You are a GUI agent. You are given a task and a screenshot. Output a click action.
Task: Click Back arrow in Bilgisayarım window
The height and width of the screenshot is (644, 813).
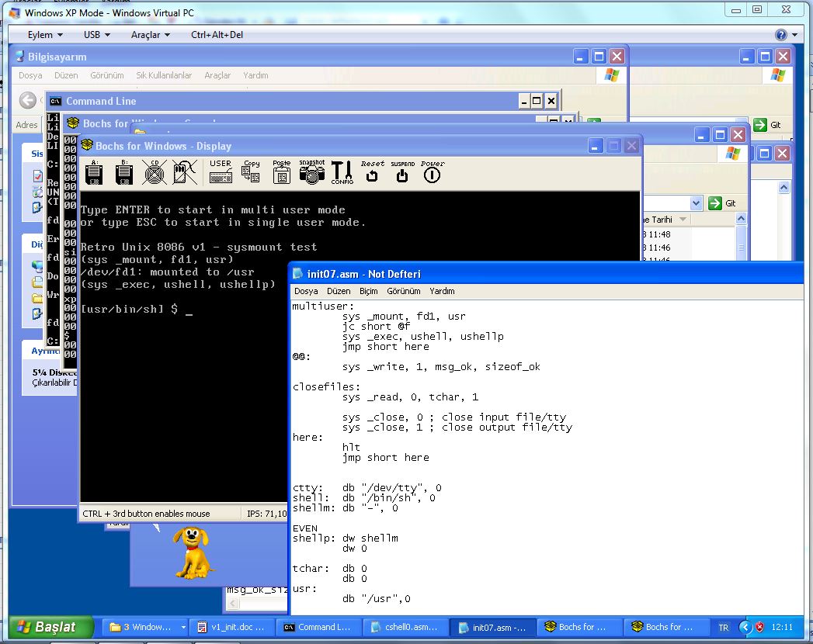click(x=28, y=100)
